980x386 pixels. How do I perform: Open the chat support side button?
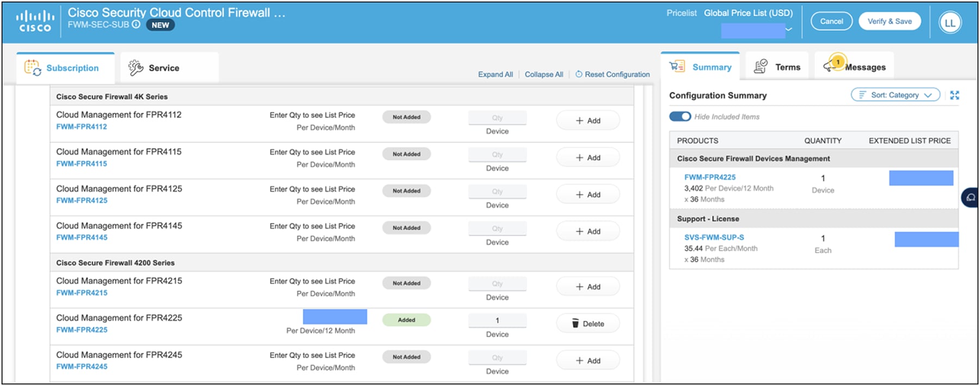pos(970,197)
